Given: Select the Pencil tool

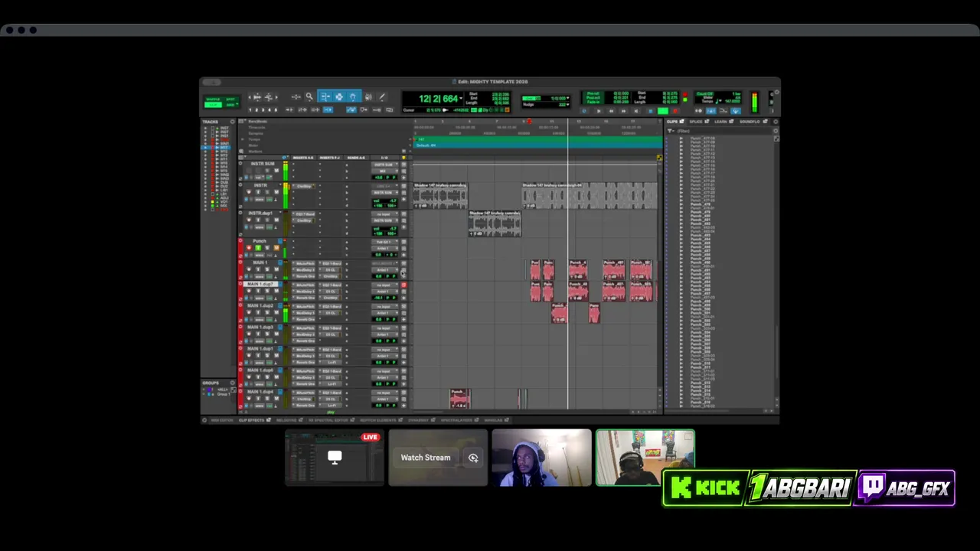Looking at the screenshot, I should [x=382, y=97].
